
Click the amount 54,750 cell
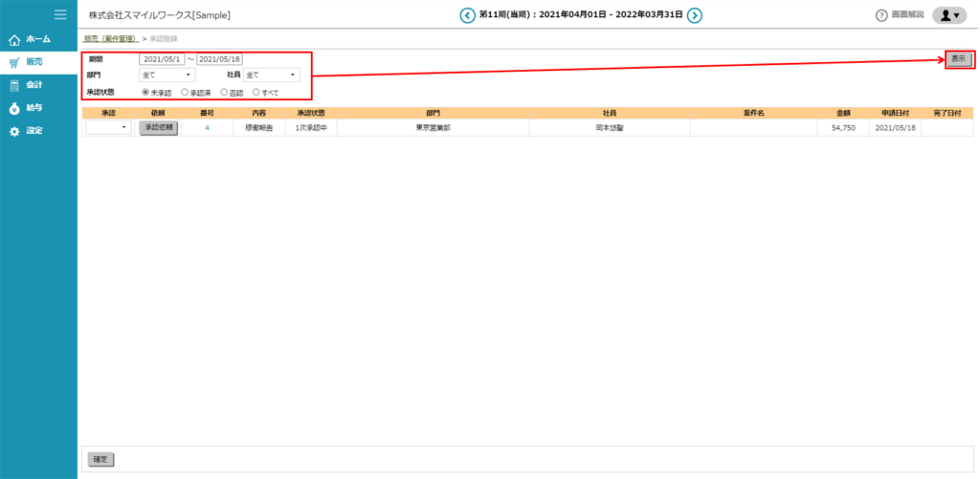click(843, 127)
